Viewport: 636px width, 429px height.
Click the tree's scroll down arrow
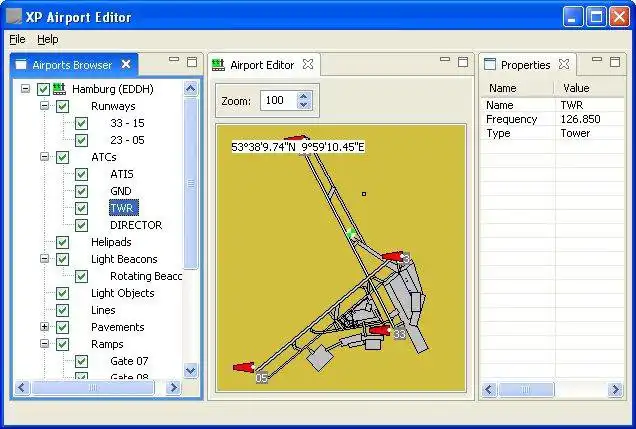click(191, 371)
